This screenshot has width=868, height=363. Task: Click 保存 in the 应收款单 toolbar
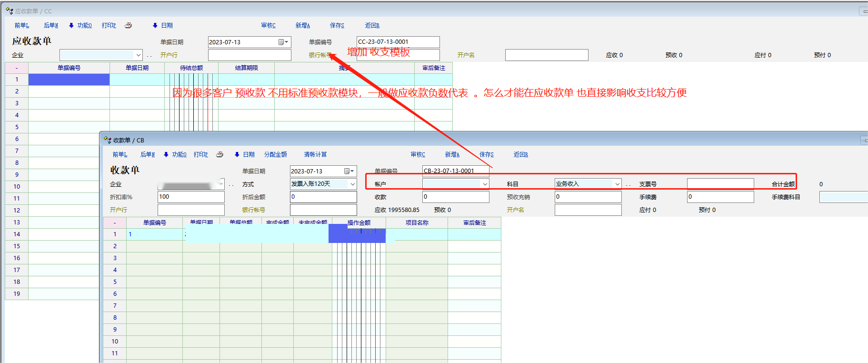(x=337, y=25)
